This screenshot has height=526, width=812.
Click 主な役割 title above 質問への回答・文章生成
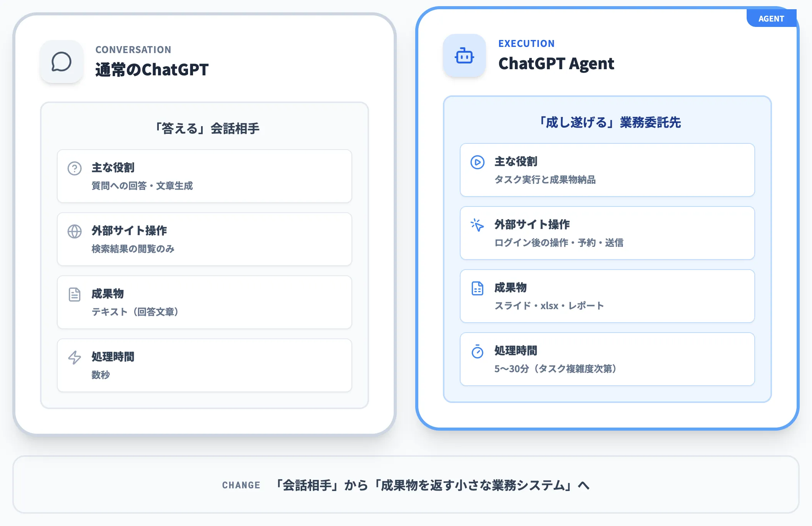pos(113,168)
